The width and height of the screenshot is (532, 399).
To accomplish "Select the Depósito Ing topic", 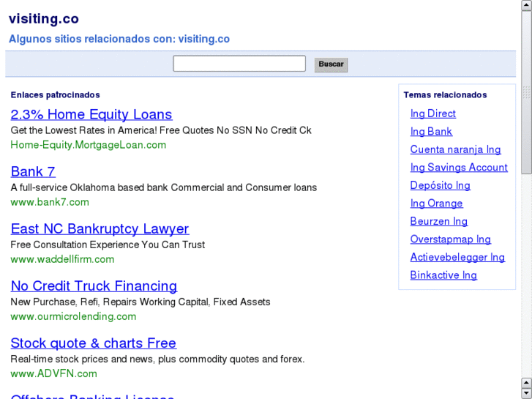I will tap(440, 185).
